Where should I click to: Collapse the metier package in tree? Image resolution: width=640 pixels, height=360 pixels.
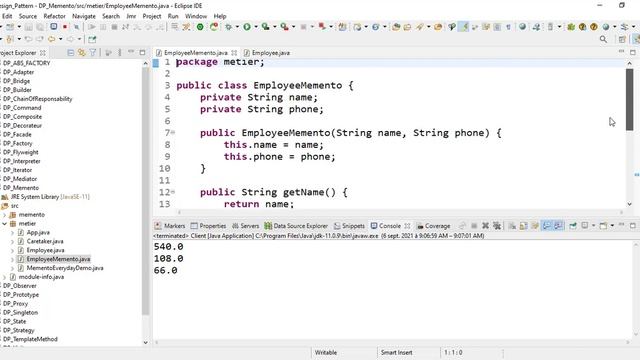coord(4,224)
